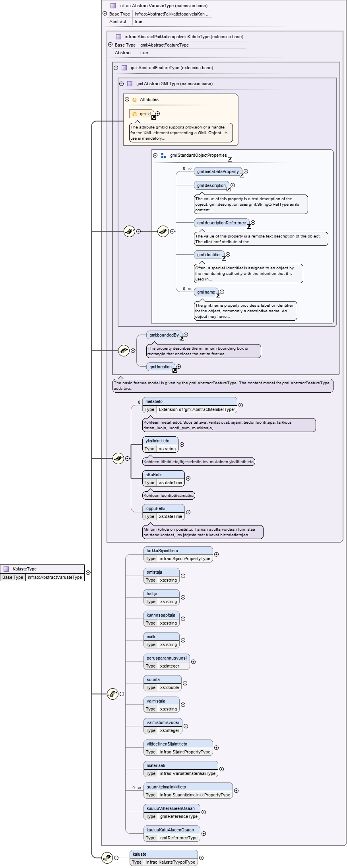Click the gml:AbstractFeatureType type icon
The height and width of the screenshot is (868, 347).
tap(124, 68)
